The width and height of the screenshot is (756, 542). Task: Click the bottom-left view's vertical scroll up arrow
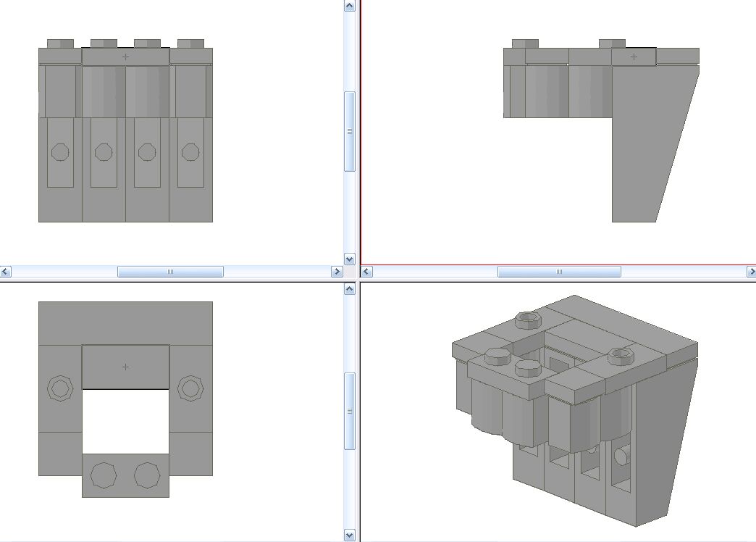click(x=350, y=288)
